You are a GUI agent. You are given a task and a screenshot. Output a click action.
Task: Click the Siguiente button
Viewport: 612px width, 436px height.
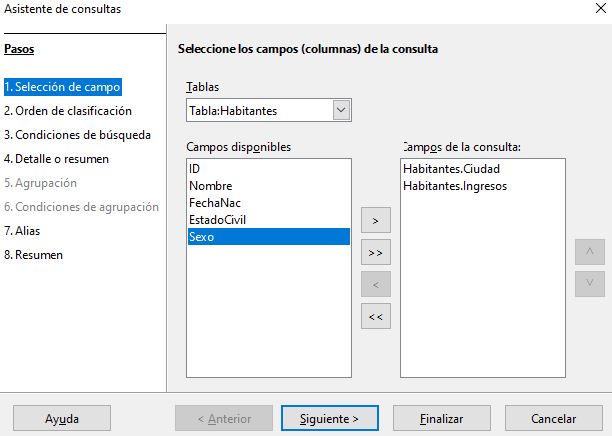click(330, 418)
